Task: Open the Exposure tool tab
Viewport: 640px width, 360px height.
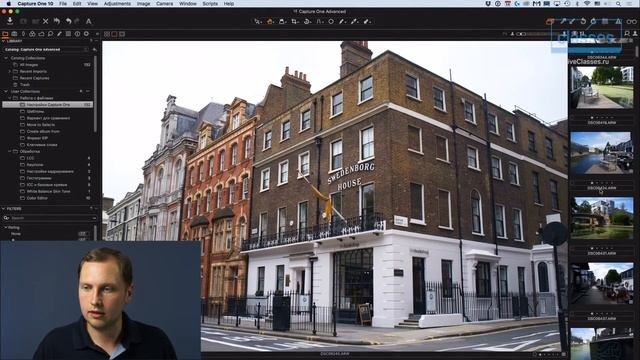Action: tap(41, 34)
